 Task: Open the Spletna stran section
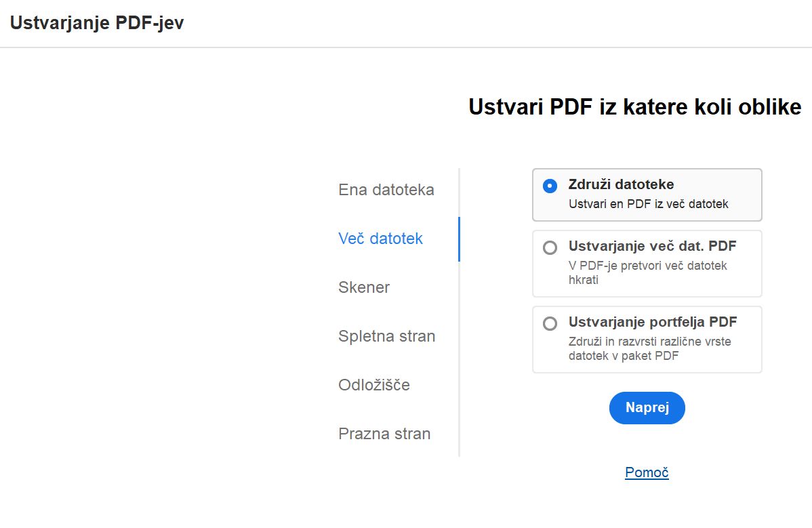coord(386,336)
